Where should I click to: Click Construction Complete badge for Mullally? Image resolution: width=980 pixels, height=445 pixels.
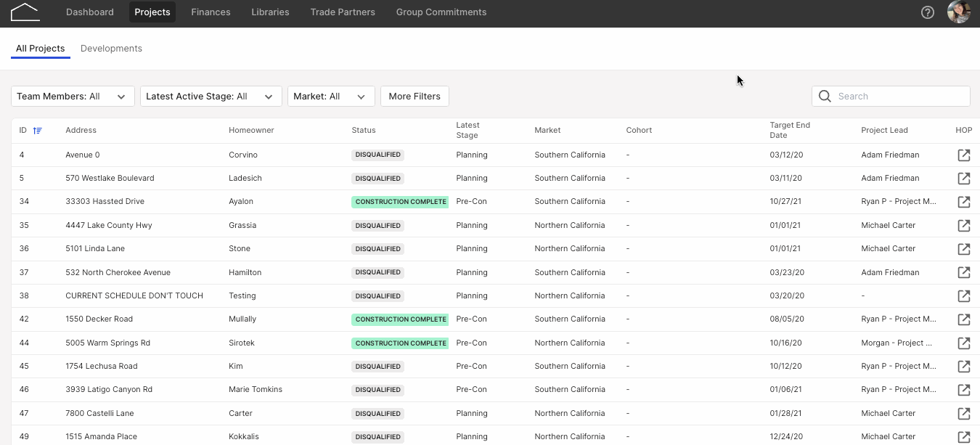click(400, 319)
